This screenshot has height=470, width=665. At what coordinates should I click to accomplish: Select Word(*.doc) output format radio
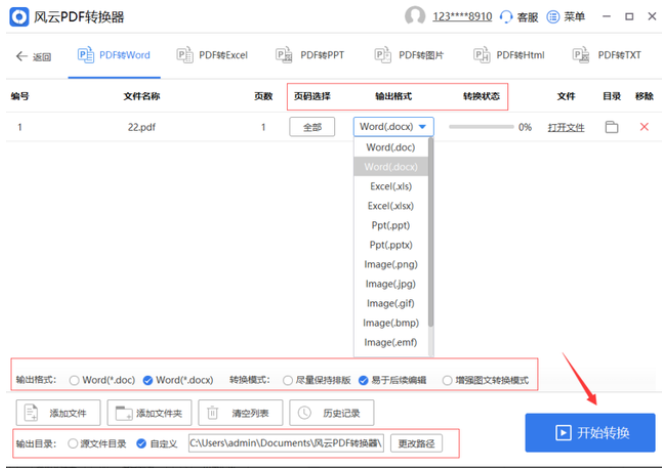tap(74, 380)
